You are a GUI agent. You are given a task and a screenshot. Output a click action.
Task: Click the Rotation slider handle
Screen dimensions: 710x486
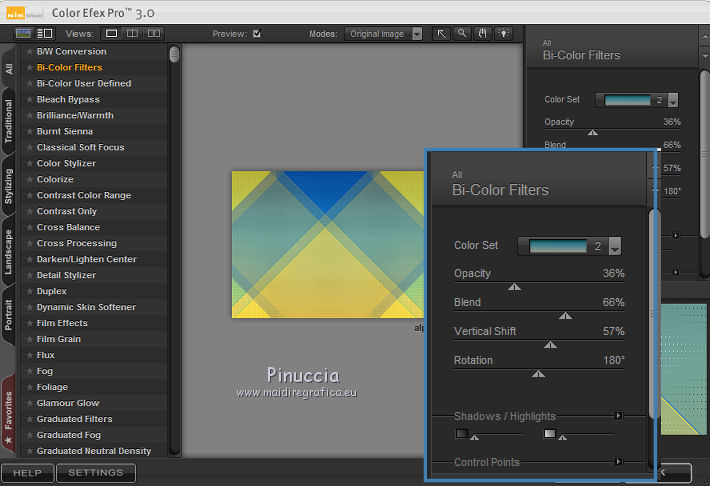click(x=538, y=374)
